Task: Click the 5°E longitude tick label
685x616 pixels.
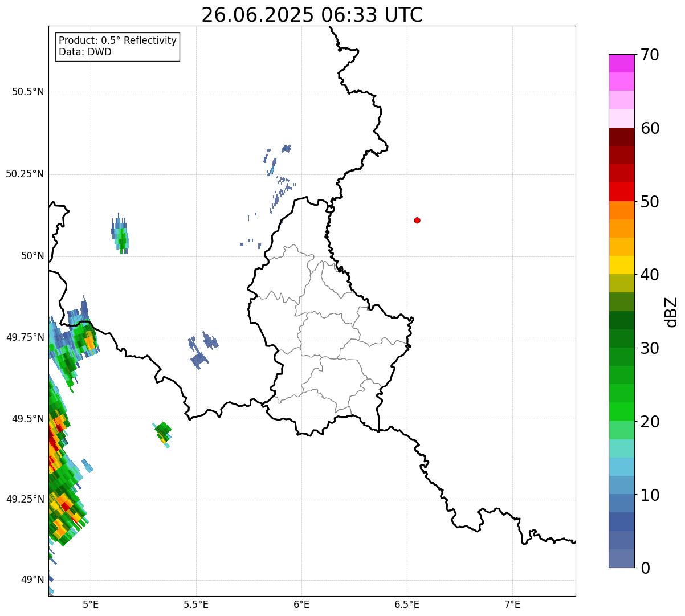Action: 91,604
